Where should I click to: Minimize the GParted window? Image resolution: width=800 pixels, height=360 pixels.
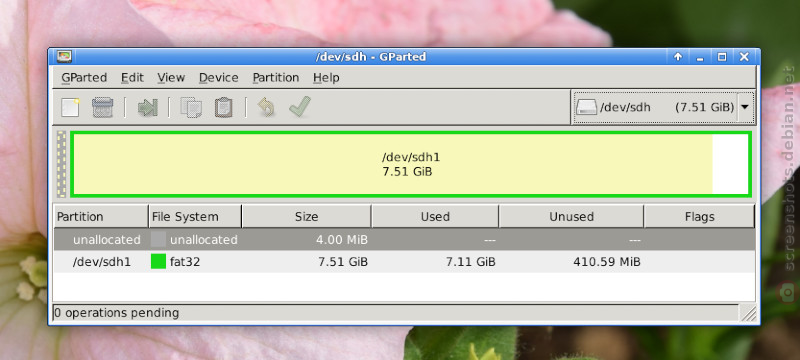[700, 57]
